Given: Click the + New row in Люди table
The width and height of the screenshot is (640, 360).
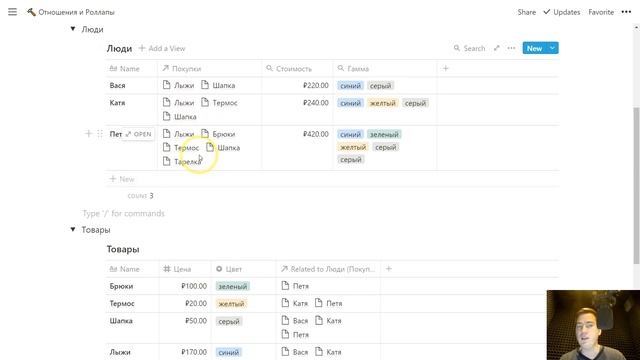Looking at the screenshot, I should [x=122, y=179].
